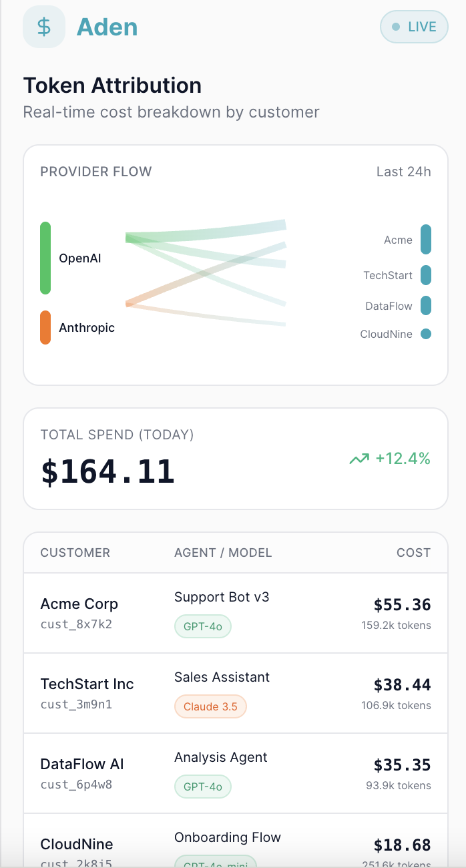Click the green trending-up arrow icon
This screenshot has width=466, height=868.
point(359,459)
